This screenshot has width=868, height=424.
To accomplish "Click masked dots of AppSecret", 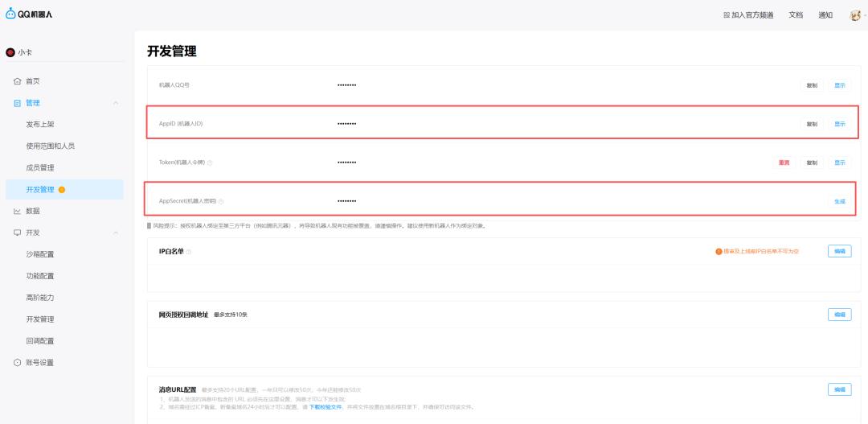I will [346, 201].
